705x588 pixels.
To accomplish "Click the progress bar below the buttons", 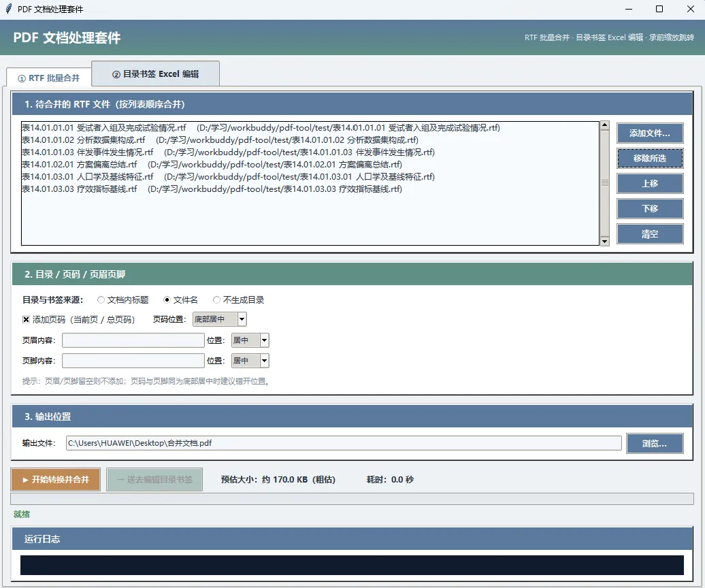I will [352, 499].
